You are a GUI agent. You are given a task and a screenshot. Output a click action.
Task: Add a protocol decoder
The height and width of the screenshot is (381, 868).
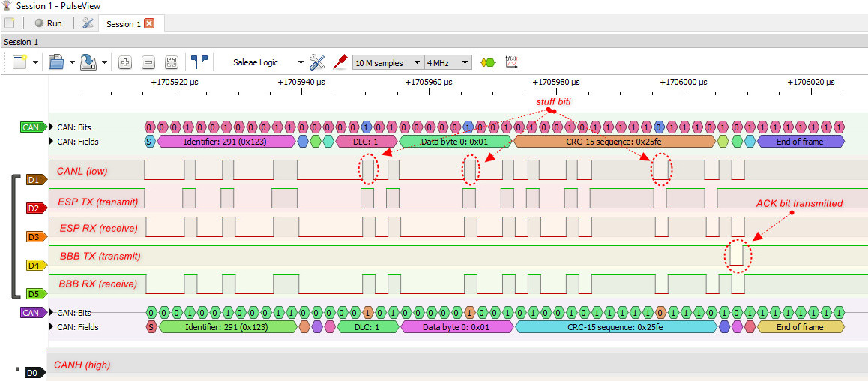pos(488,62)
